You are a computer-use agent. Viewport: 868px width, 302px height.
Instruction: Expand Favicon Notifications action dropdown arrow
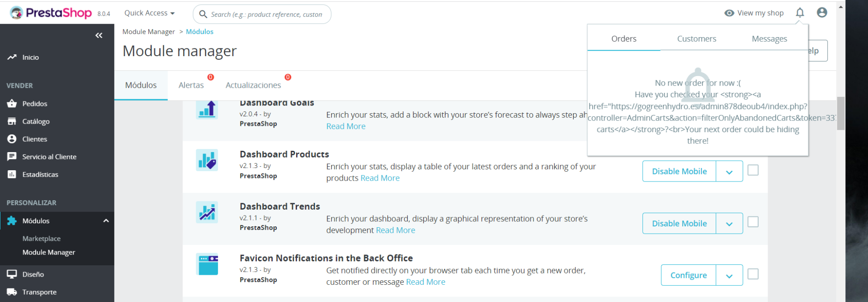point(729,275)
